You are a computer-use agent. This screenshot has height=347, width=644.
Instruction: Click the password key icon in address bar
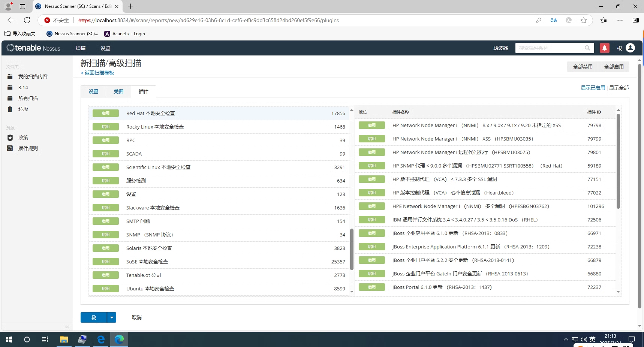539,20
